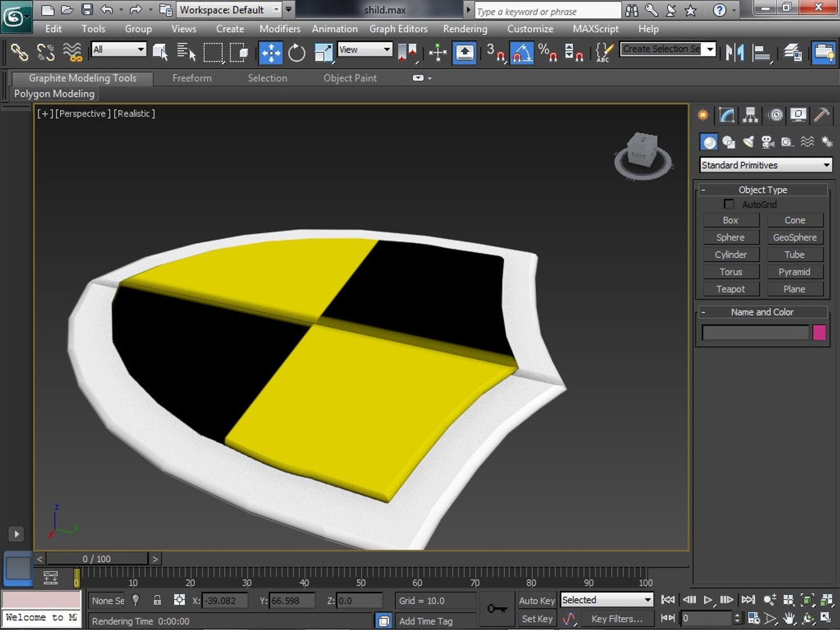
Task: Enable the AutoGrid checkbox
Action: click(x=729, y=204)
